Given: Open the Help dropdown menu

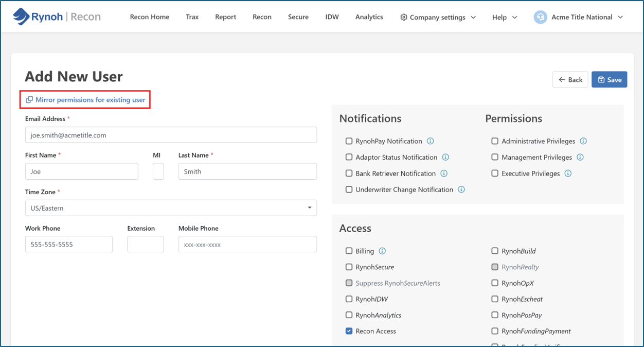Looking at the screenshot, I should point(505,17).
